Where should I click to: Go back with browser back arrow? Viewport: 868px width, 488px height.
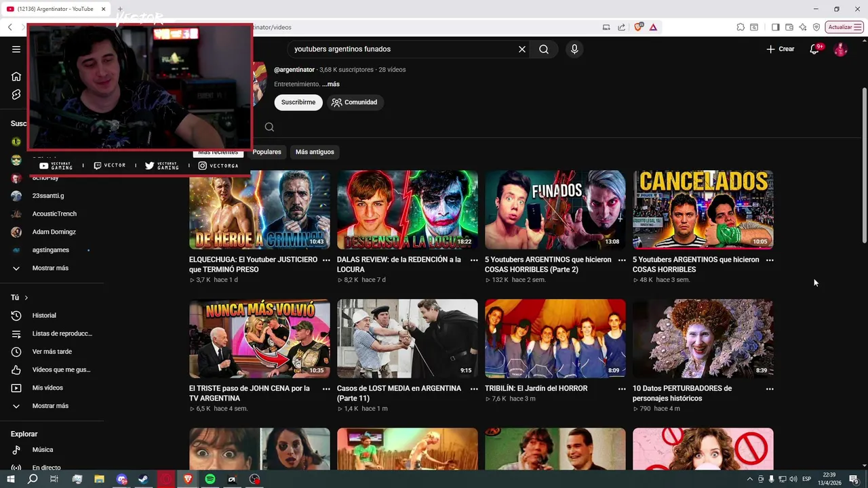click(9, 27)
